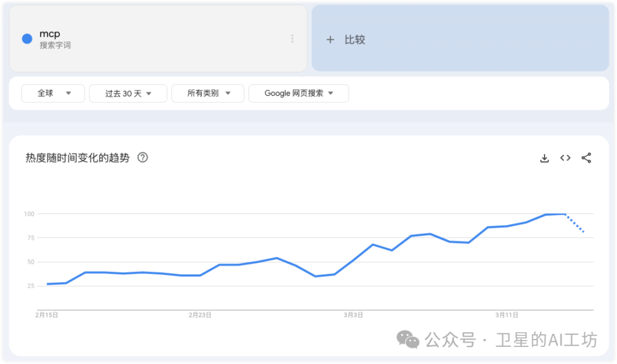Open the 过去 30 天 time range dropdown
The image size is (617, 364).
(128, 93)
